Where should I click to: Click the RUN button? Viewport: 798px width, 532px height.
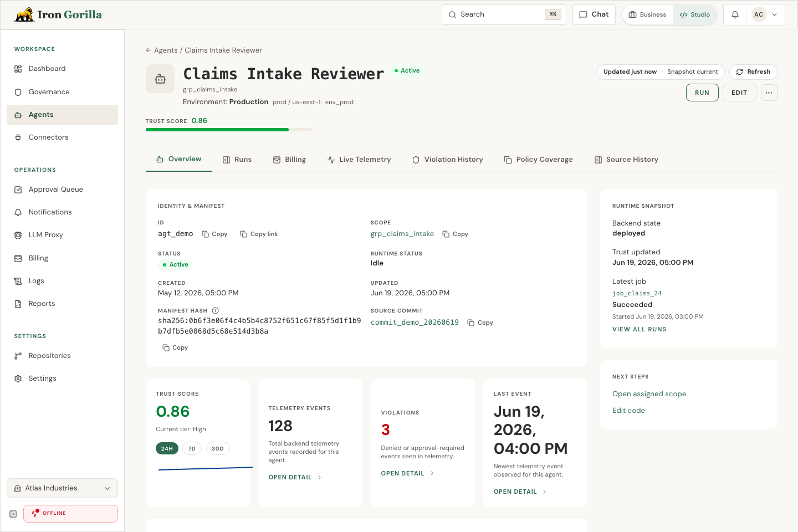pyautogui.click(x=702, y=93)
